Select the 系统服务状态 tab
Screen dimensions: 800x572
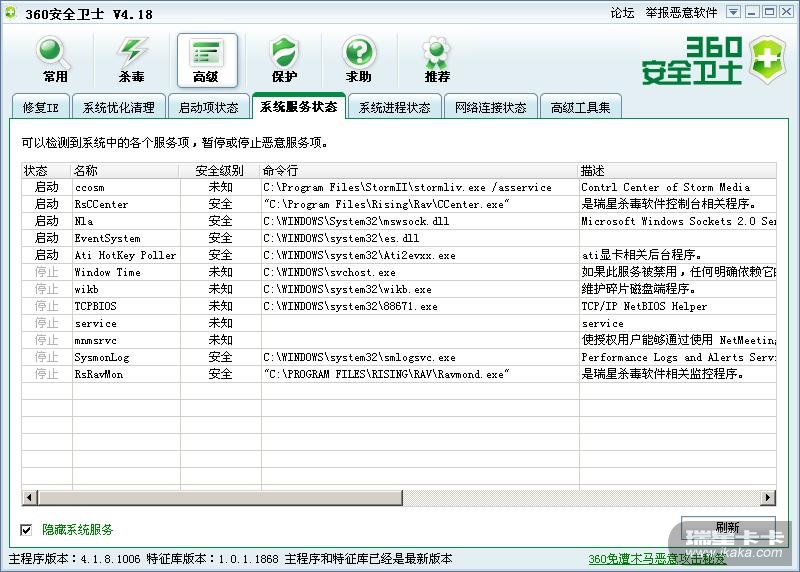[x=298, y=106]
